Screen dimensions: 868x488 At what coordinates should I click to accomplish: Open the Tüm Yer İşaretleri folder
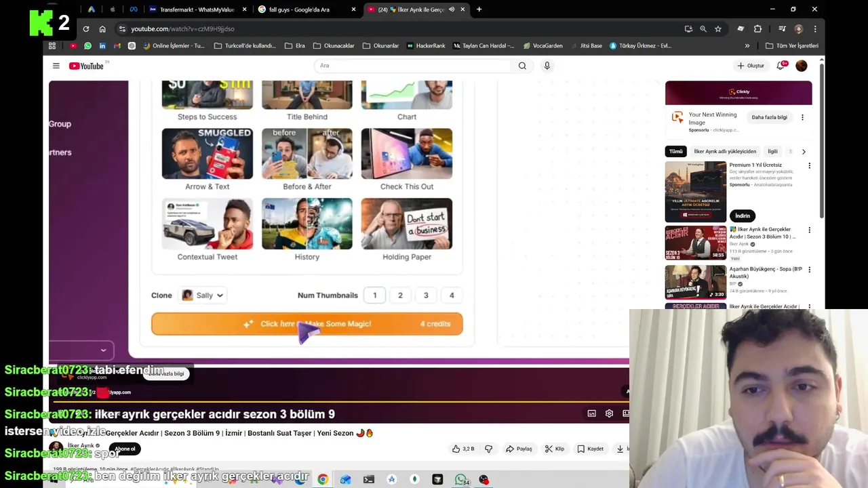[x=792, y=46]
